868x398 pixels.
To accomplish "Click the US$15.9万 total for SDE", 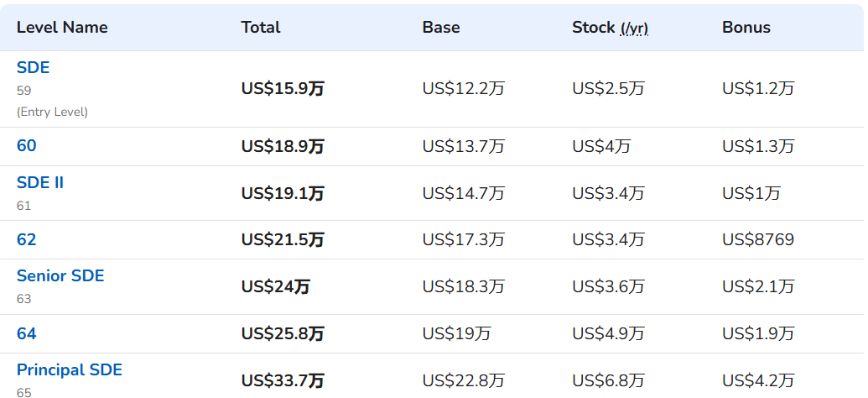I will tap(283, 89).
